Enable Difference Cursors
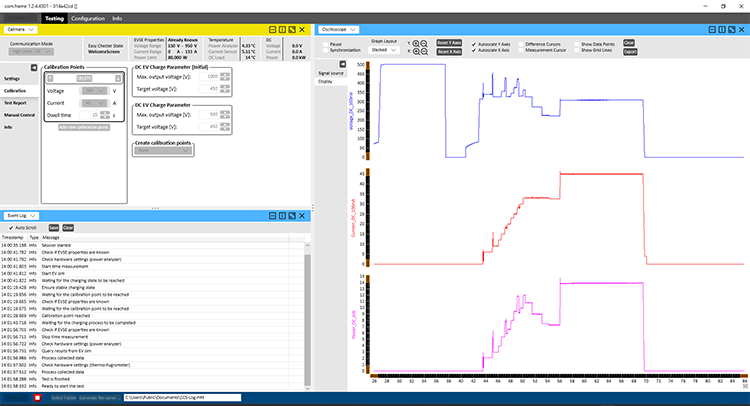Screen dimensions: 750x406 [521, 44]
